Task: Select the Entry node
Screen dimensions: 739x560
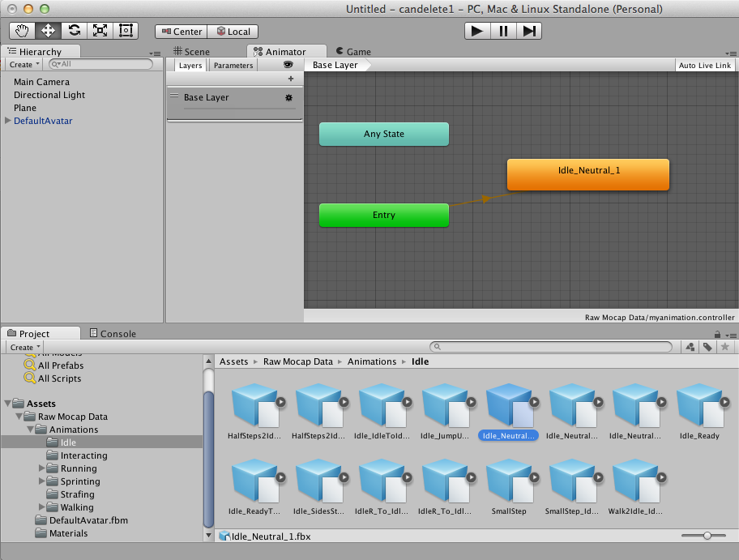Action: pyautogui.click(x=384, y=215)
